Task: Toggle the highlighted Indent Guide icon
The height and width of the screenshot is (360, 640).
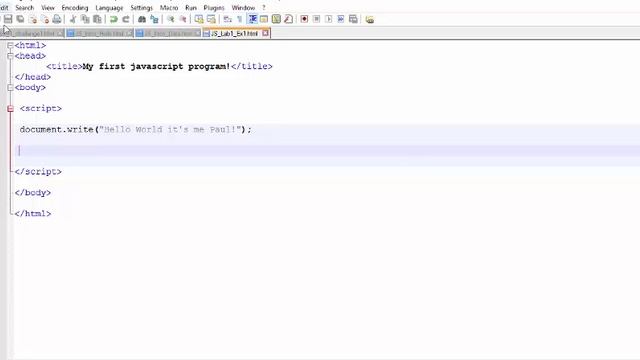Action: [x=252, y=19]
